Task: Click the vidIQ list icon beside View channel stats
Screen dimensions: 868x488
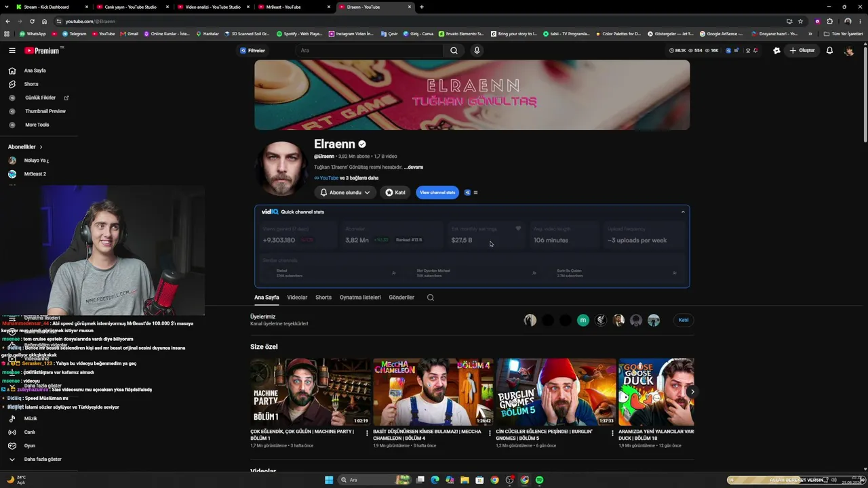Action: click(475, 192)
